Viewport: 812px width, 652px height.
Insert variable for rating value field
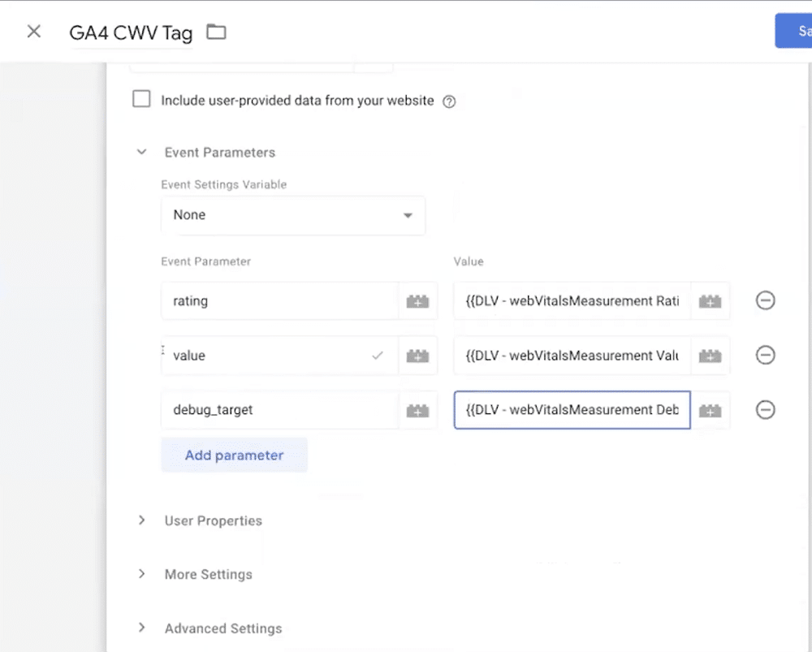[710, 301]
